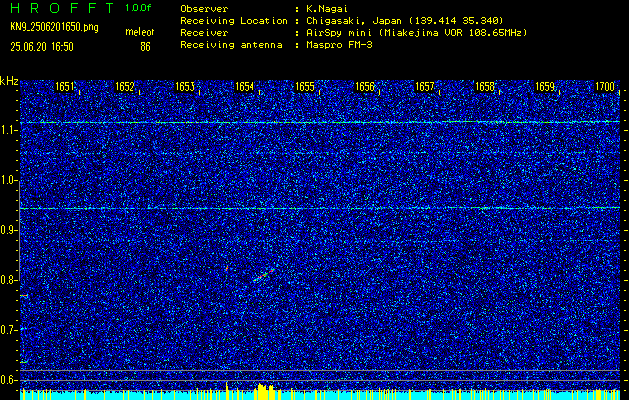Image resolution: width=629 pixels, height=400 pixels.
Task: Click the 1658 time marker
Action: [485, 87]
